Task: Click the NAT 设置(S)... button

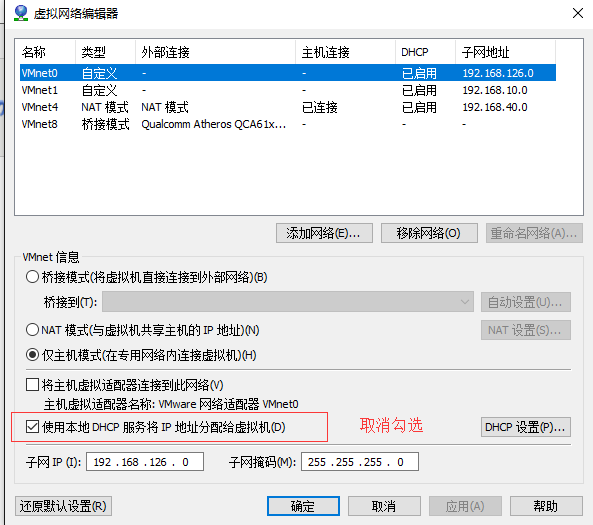Action: pyautogui.click(x=526, y=330)
